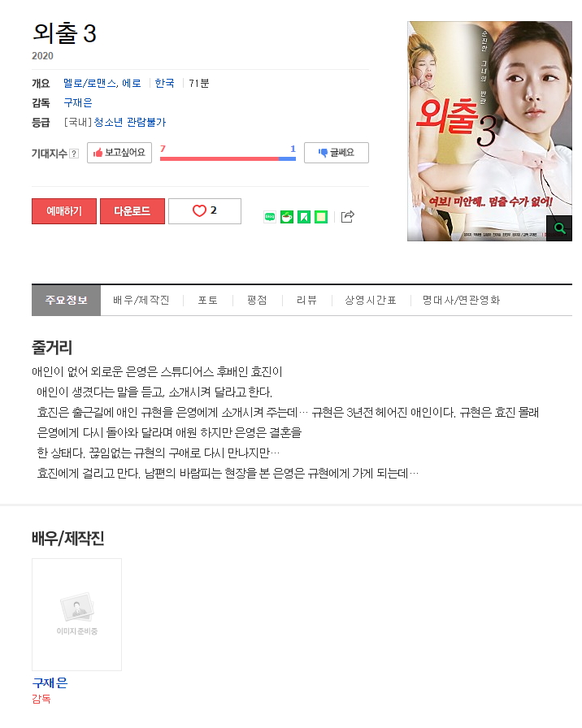
Task: Open the 상영시간표 tab
Action: (370, 300)
